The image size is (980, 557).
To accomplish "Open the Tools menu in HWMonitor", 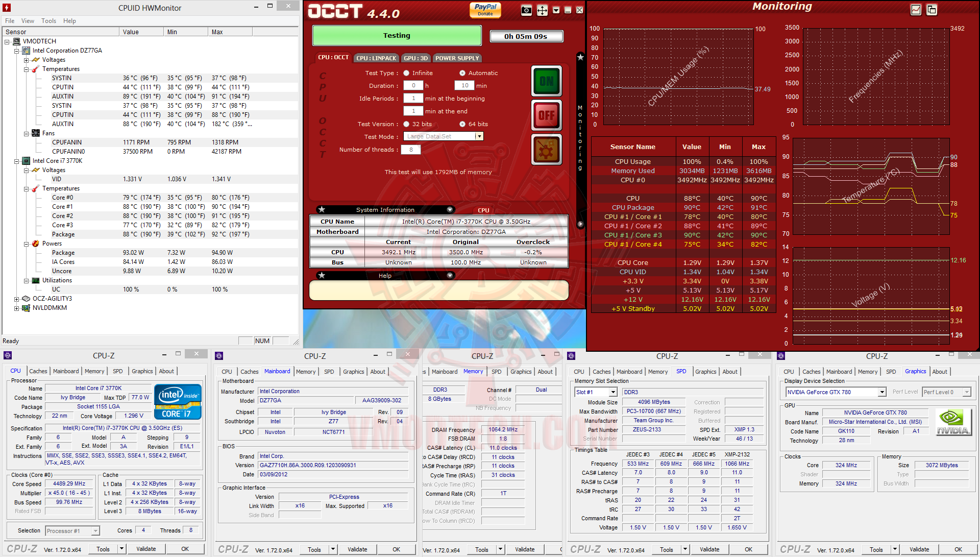I will tap(48, 21).
